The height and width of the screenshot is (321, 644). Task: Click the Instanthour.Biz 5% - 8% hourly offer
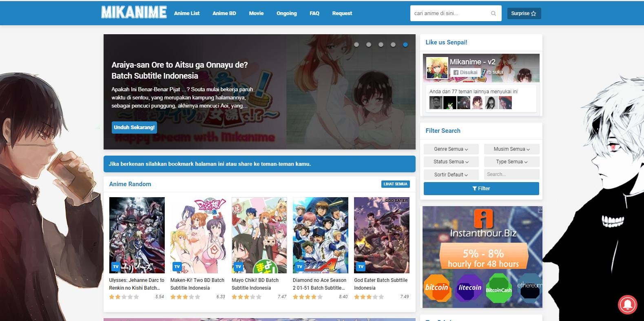(x=483, y=258)
